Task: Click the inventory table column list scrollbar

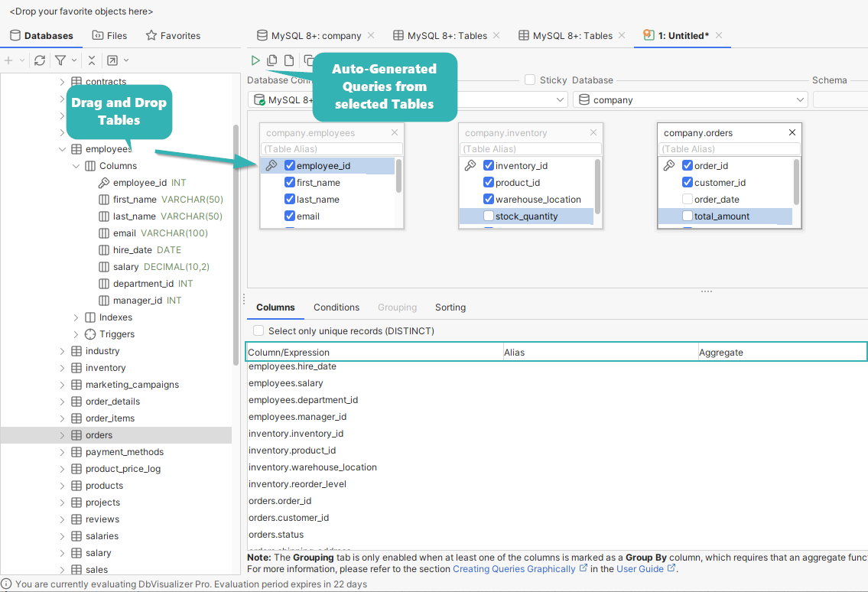Action: pyautogui.click(x=597, y=187)
